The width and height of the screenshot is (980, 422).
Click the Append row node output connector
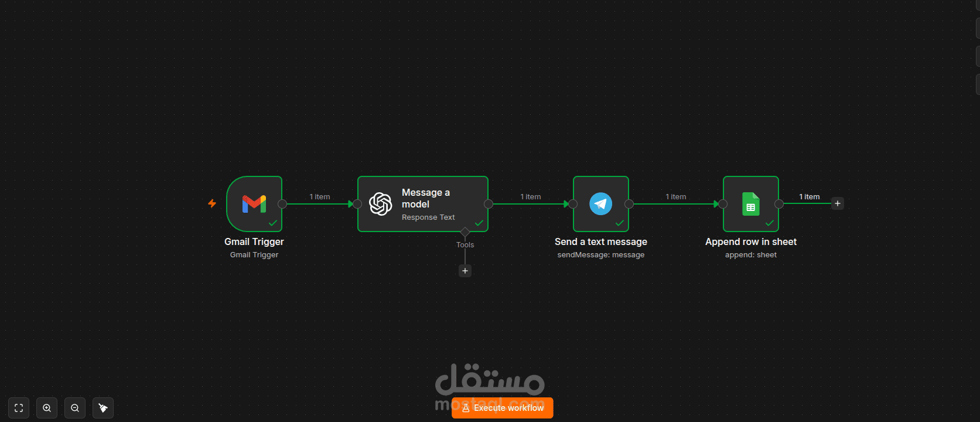[779, 204]
